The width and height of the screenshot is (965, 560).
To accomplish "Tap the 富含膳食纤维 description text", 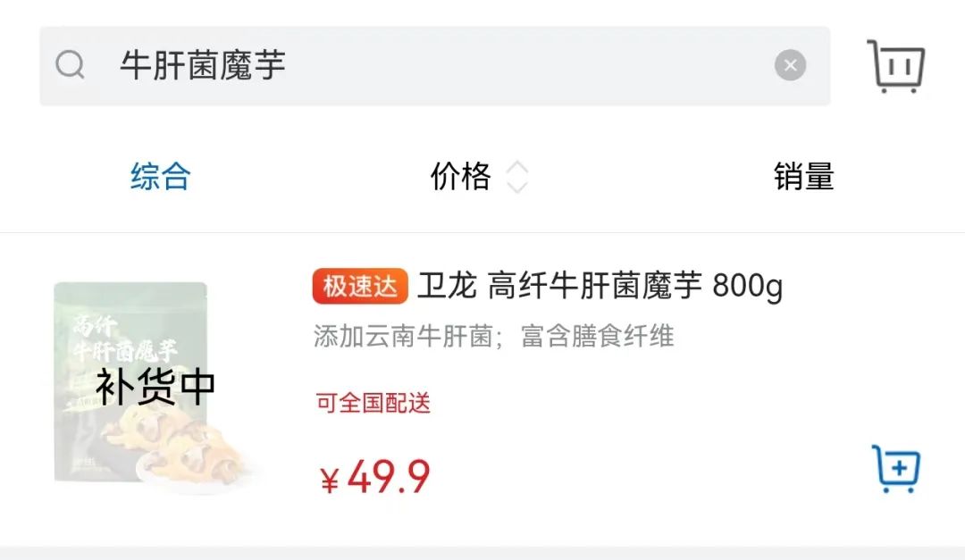I will (x=598, y=336).
